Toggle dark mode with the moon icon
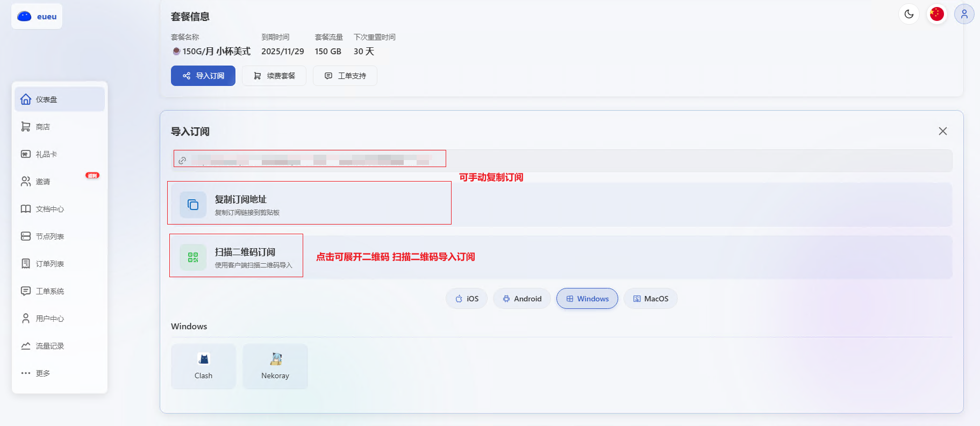Viewport: 980px width, 426px height. [x=909, y=15]
